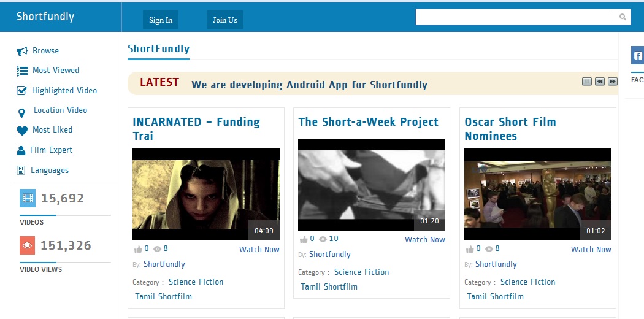Image resolution: width=644 pixels, height=319 pixels.
Task: Pause the latest news ticker
Action: (586, 82)
